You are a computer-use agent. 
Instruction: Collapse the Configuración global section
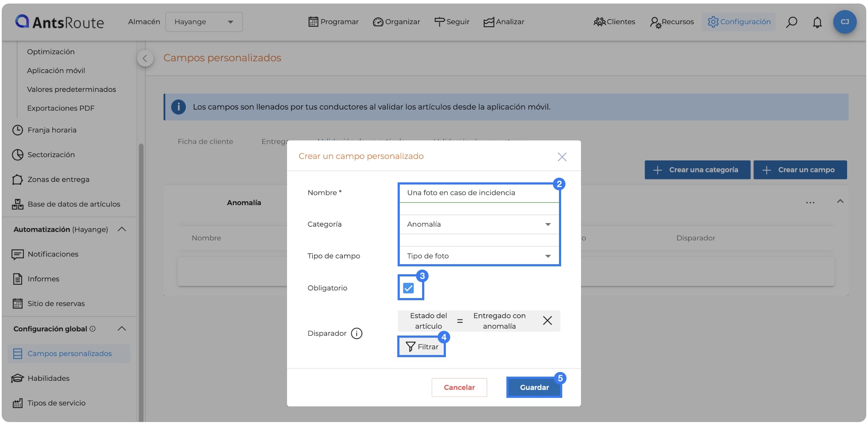point(122,329)
